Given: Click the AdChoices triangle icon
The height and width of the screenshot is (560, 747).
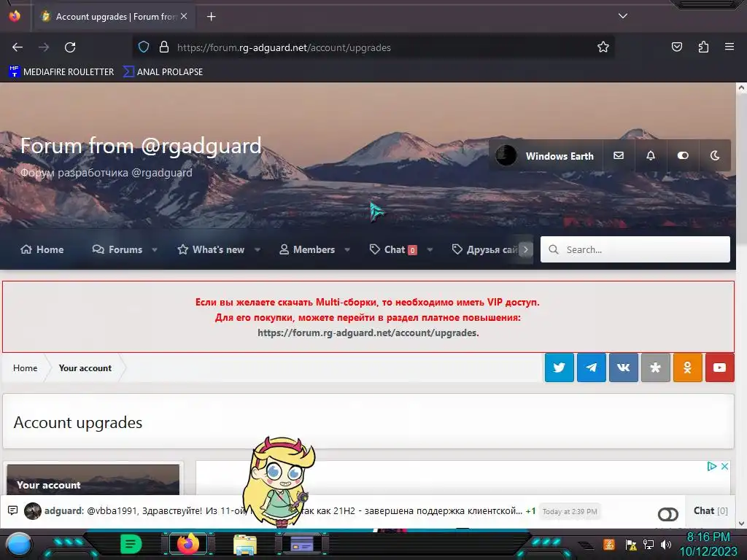Looking at the screenshot, I should coord(712,466).
